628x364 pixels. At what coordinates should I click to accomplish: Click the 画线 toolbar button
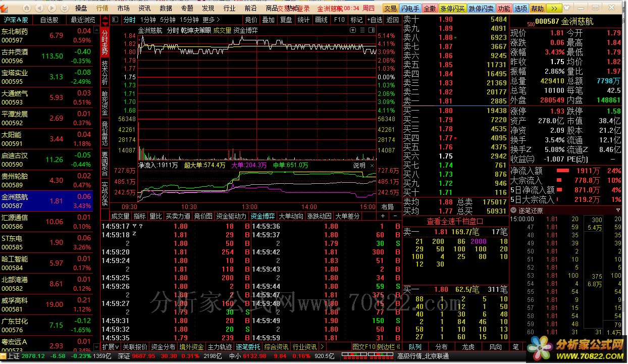click(x=321, y=20)
